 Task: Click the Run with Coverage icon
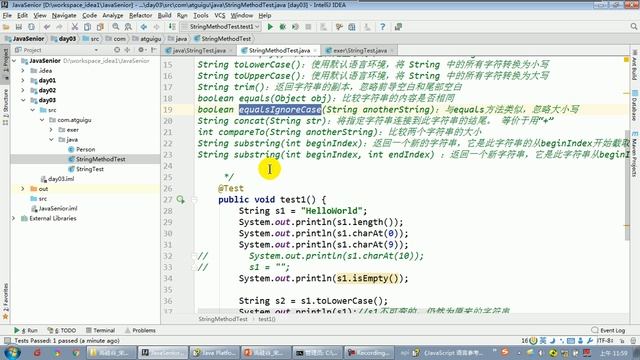coord(295,27)
